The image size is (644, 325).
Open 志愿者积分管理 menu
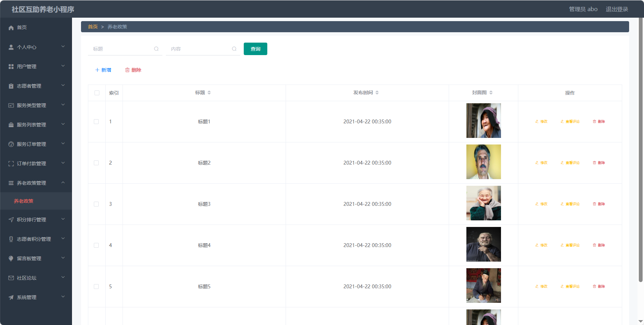[x=36, y=239]
